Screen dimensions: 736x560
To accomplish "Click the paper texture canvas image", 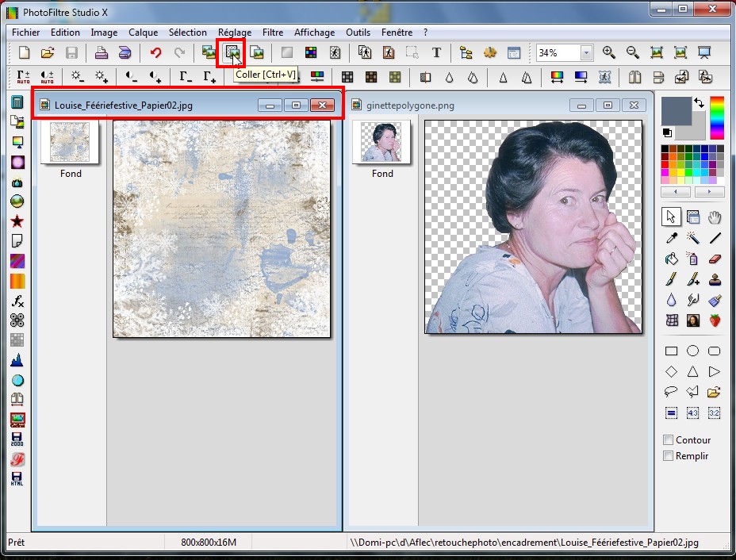I will tap(221, 228).
